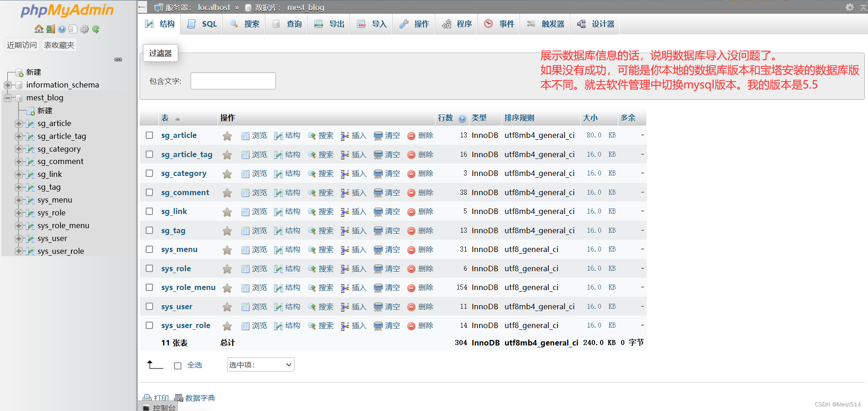
Task: Click the favorite star for sg_article
Action: (227, 136)
